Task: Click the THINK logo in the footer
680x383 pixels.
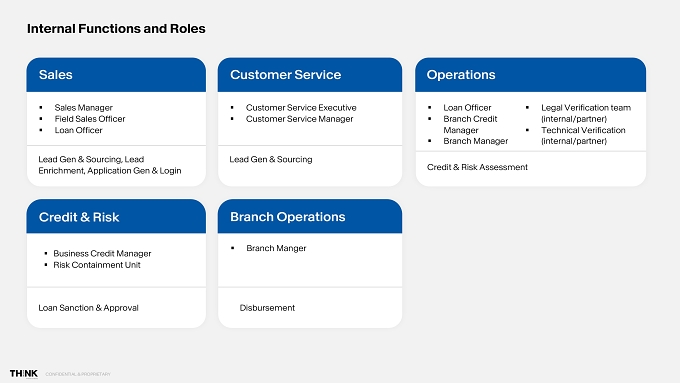Action: click(x=24, y=373)
